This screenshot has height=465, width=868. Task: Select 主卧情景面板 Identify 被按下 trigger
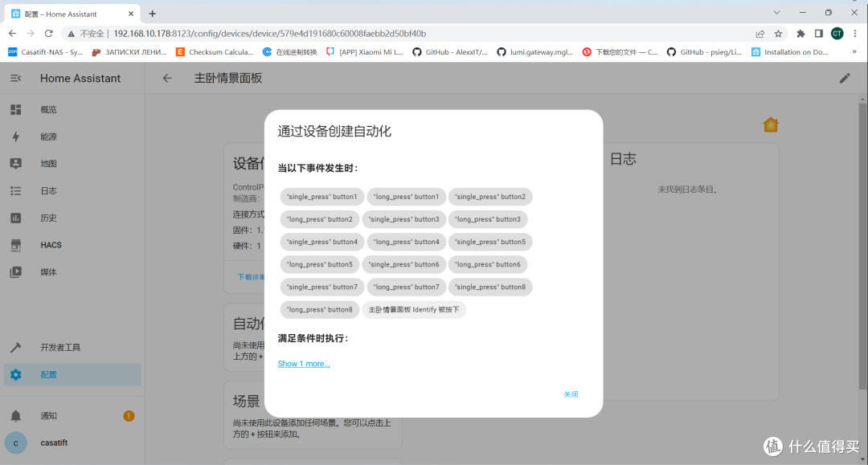[x=414, y=310]
